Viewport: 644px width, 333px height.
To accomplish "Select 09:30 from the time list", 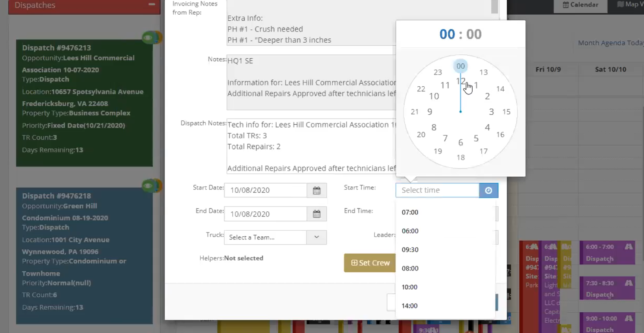I will (x=410, y=249).
